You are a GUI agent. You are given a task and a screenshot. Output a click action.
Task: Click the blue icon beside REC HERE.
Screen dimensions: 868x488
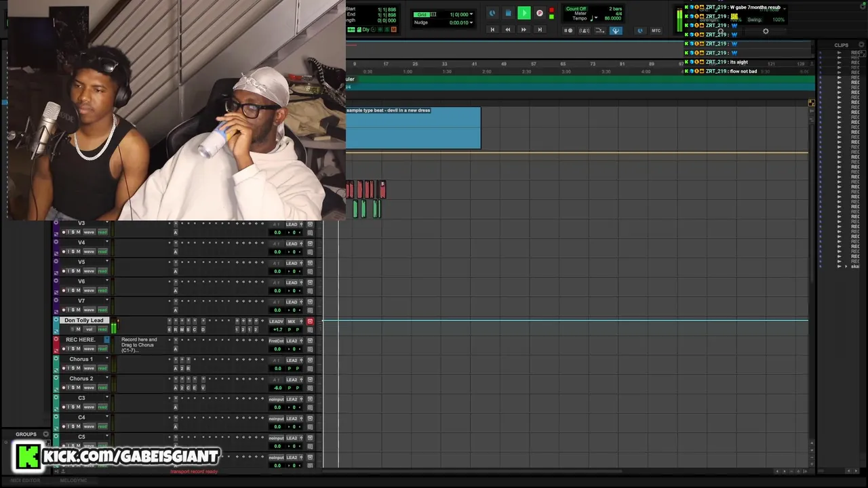(106, 340)
